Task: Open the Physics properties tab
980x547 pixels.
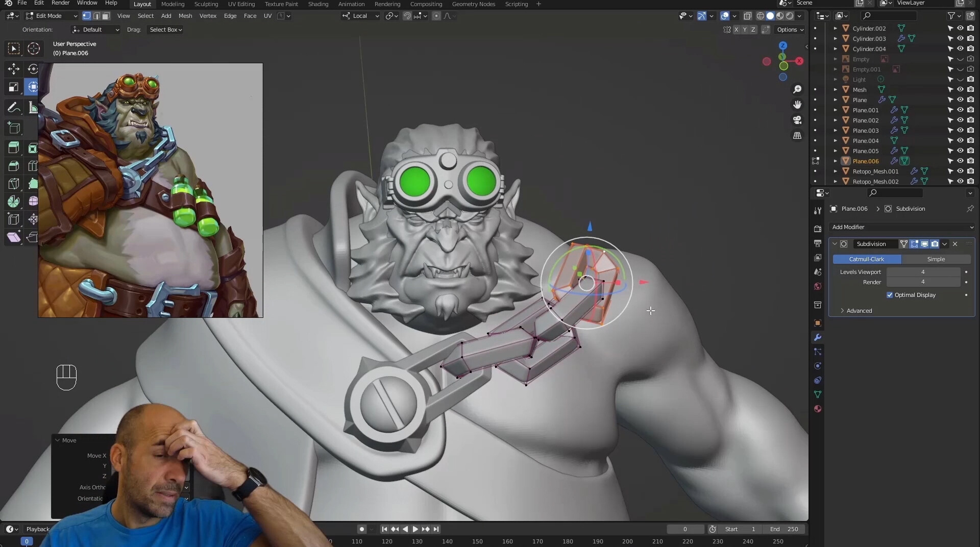Action: coord(818,366)
